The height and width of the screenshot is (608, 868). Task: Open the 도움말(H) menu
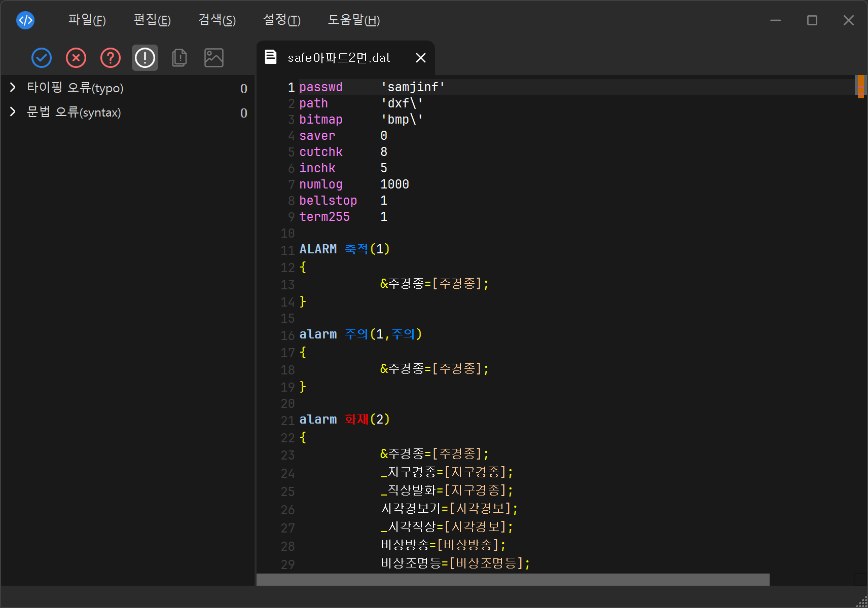point(353,20)
